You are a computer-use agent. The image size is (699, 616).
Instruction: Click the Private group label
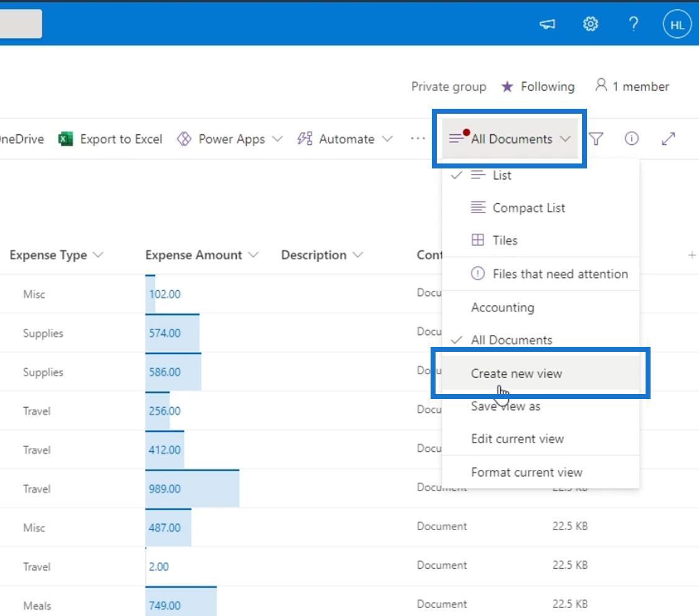(x=449, y=86)
